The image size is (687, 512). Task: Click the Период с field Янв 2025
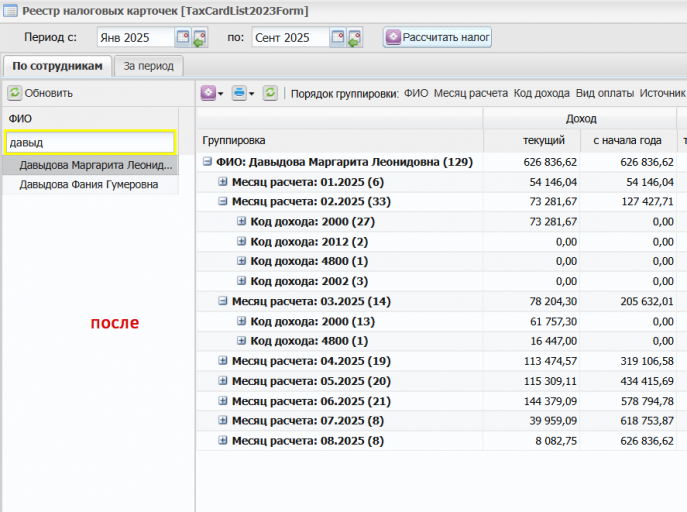pos(135,38)
